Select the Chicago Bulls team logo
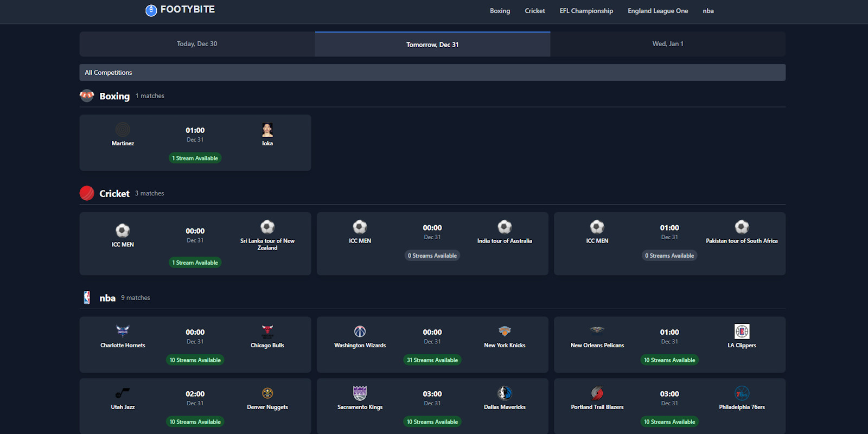Image resolution: width=868 pixels, height=434 pixels. point(267,331)
